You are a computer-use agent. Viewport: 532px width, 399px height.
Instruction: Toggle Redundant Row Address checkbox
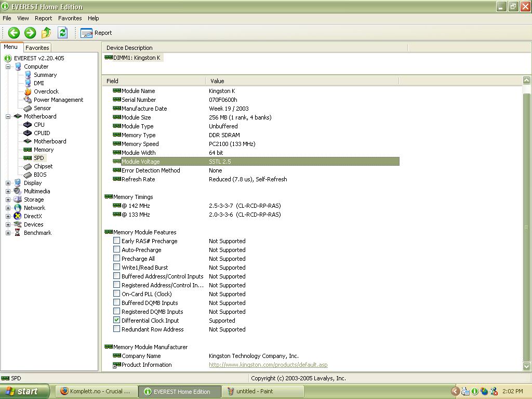click(x=116, y=329)
